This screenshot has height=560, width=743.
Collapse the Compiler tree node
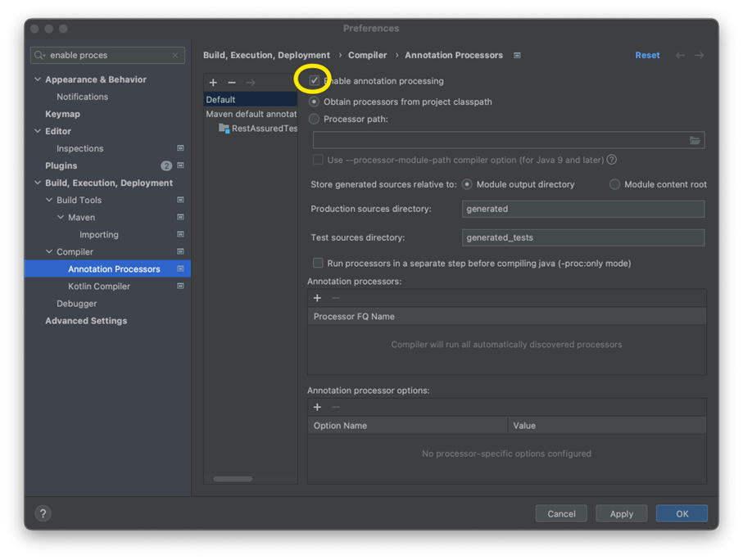point(49,252)
